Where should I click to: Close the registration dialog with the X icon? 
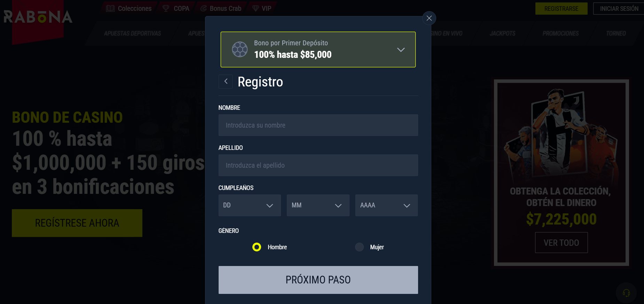tap(429, 18)
